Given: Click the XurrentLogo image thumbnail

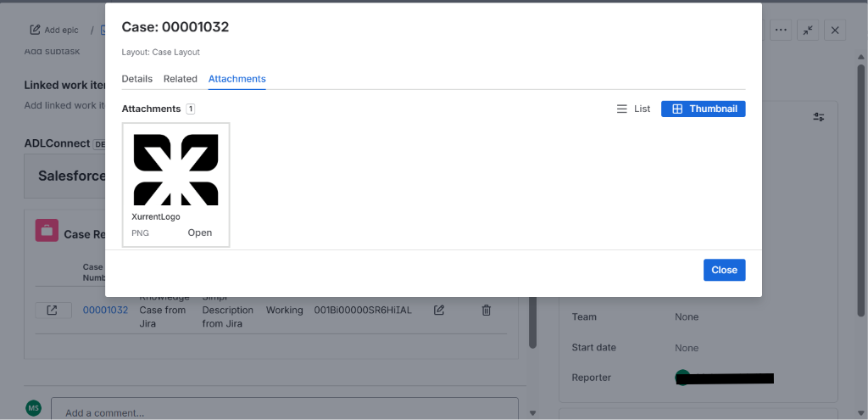Looking at the screenshot, I should click(176, 170).
